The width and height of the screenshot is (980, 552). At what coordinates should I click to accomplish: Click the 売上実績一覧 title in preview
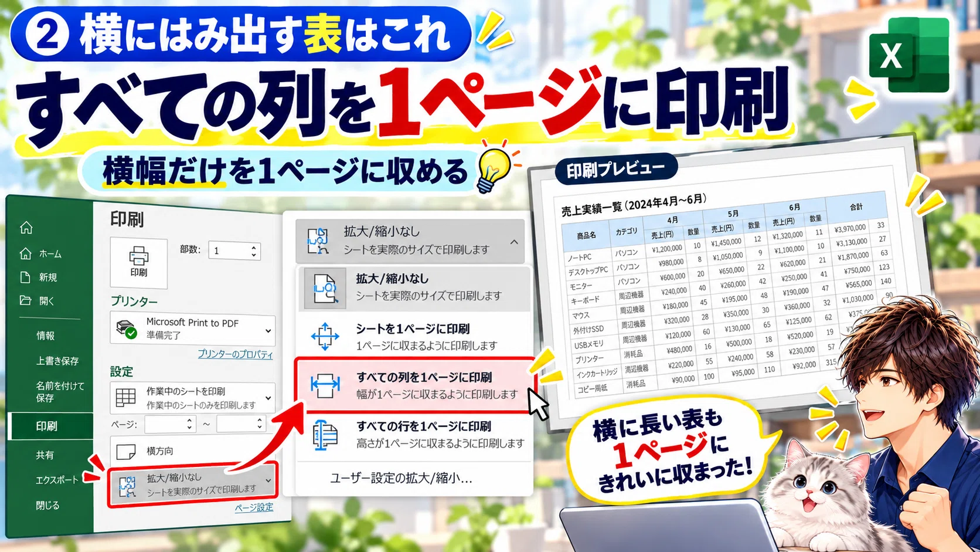(634, 205)
